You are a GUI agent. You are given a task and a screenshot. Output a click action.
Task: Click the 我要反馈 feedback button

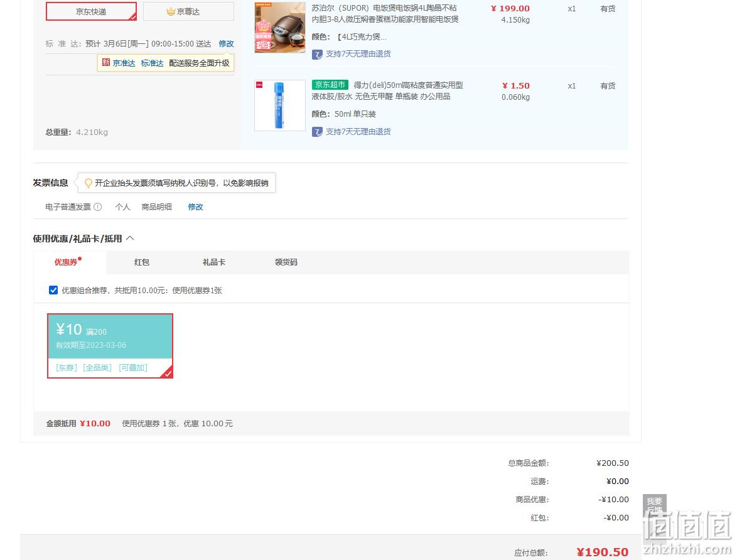[x=655, y=505]
